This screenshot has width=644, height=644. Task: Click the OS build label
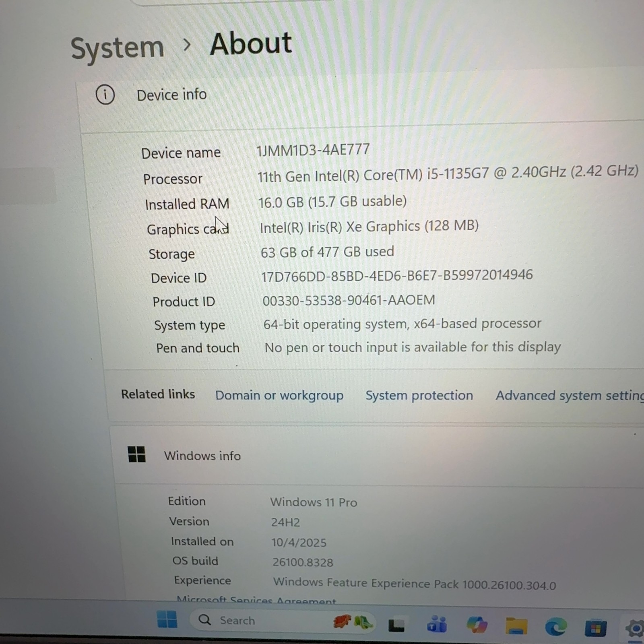coord(195,561)
